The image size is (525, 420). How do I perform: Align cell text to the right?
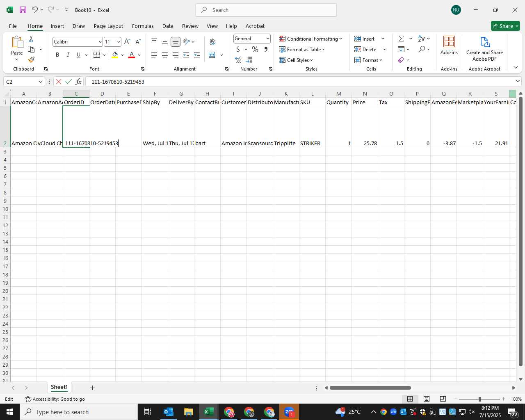pyautogui.click(x=176, y=55)
